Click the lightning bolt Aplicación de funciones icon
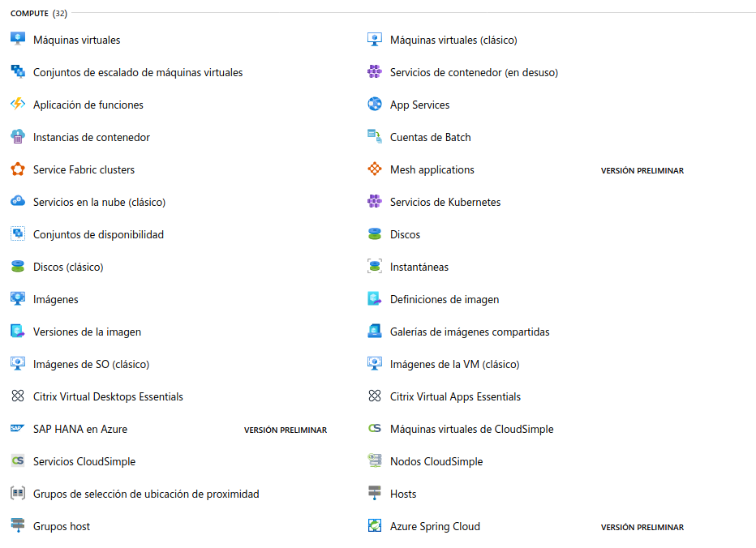 18,104
